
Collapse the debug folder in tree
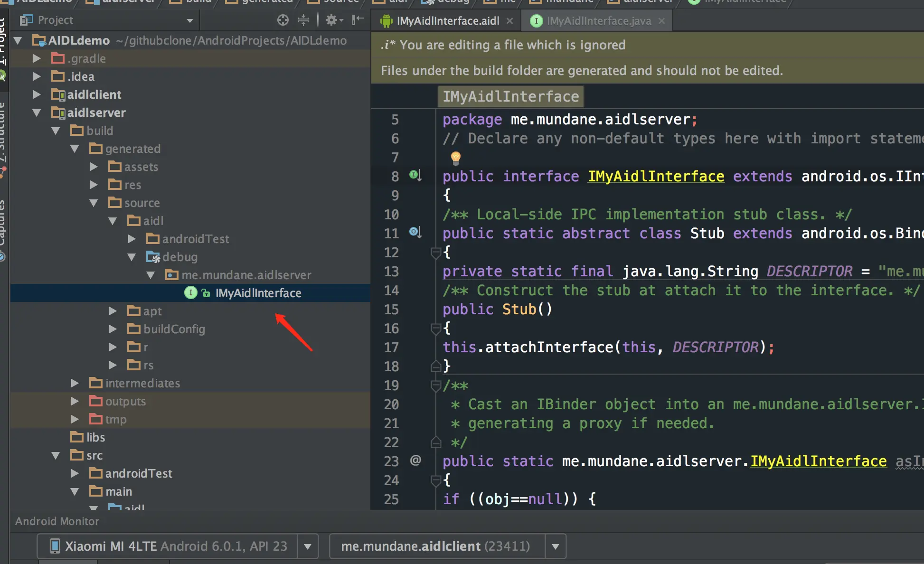132,257
